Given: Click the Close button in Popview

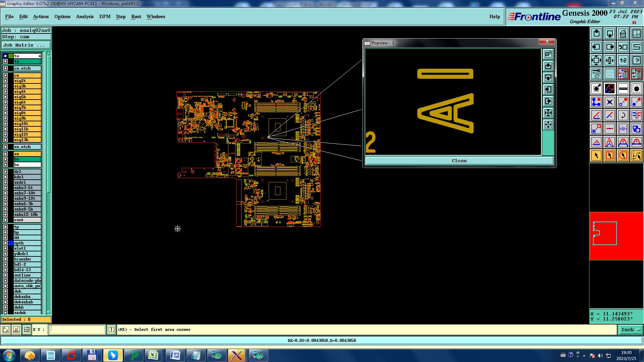Looking at the screenshot, I should [x=459, y=161].
